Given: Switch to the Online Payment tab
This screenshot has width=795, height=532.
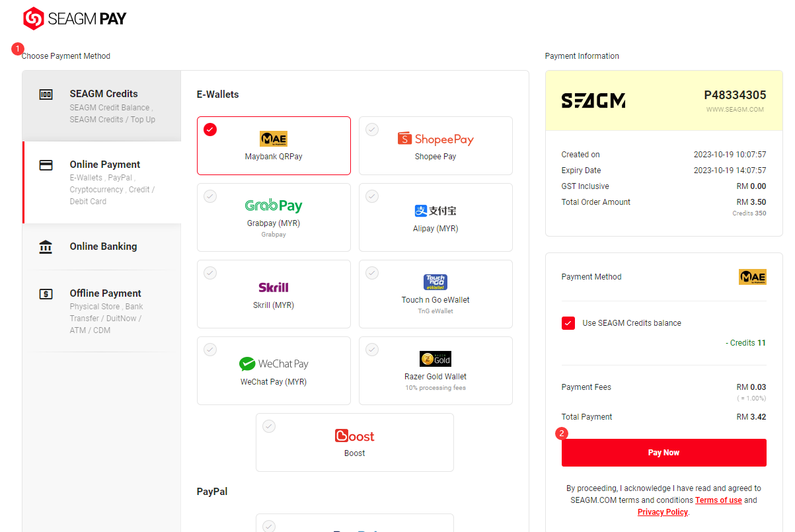Looking at the screenshot, I should coord(101,182).
